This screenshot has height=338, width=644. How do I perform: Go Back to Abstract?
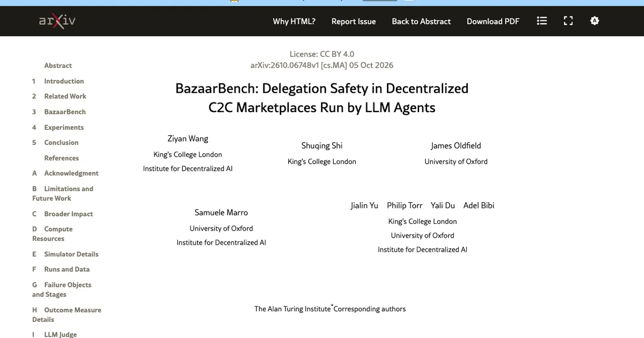(x=421, y=21)
